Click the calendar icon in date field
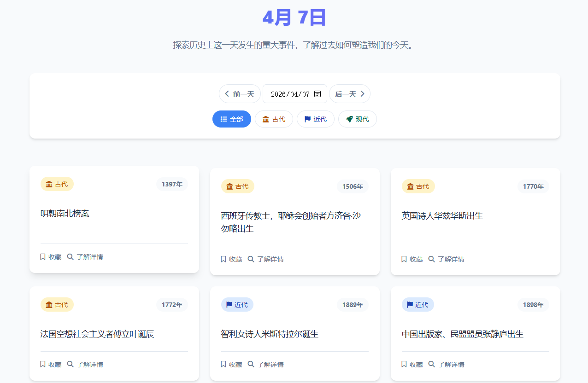The width and height of the screenshot is (588, 383). click(318, 94)
